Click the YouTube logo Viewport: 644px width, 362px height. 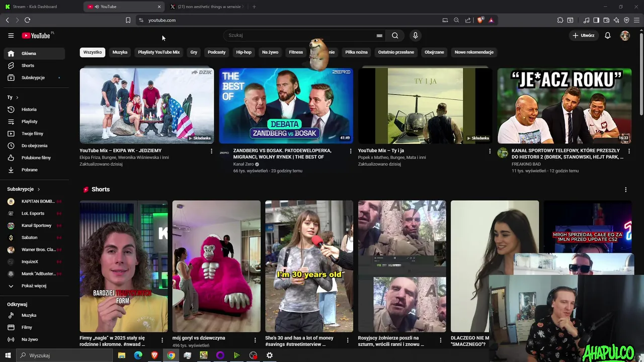[x=36, y=36]
